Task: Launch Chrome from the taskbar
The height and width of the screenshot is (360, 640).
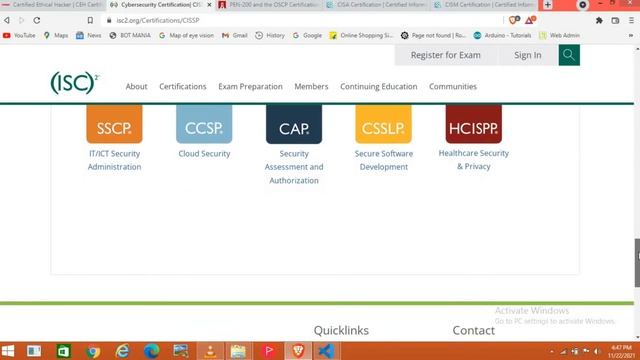Action: point(93,351)
